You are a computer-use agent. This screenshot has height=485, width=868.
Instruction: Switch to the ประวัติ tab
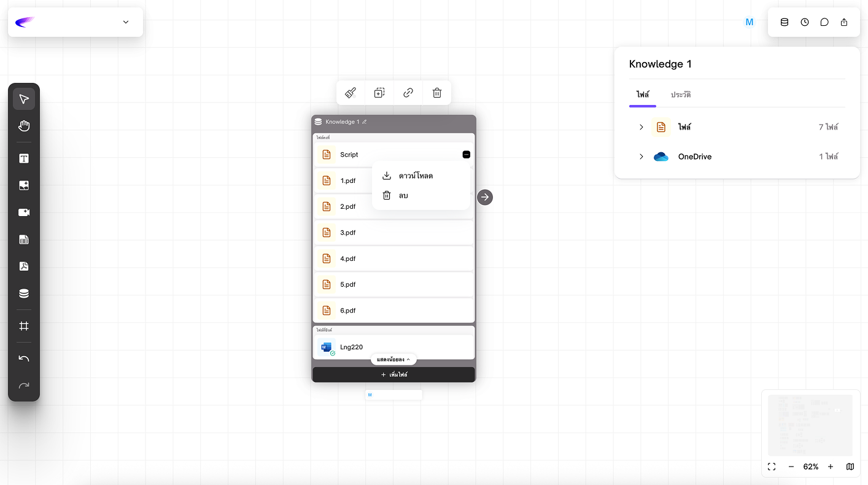[681, 95]
